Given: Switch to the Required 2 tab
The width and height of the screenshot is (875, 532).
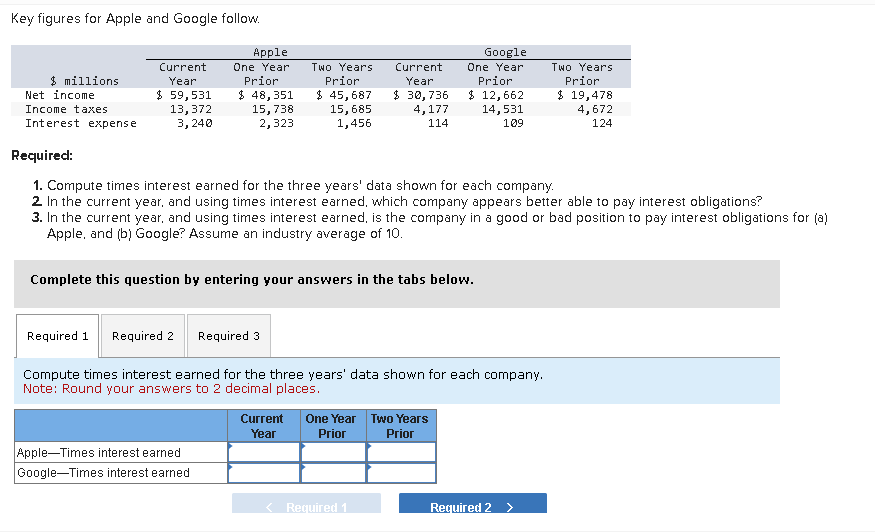Looking at the screenshot, I should tap(143, 336).
